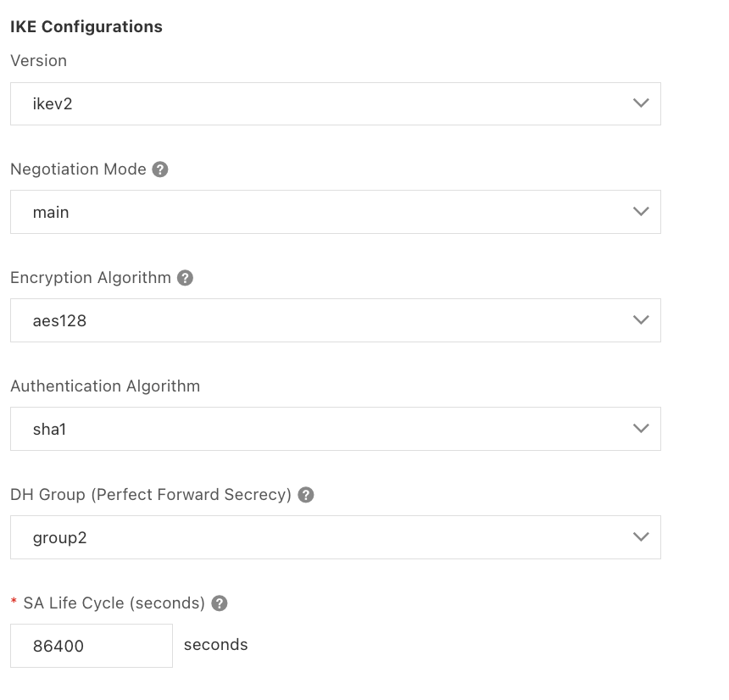Click the Authentication Algorithm label
The image size is (729, 700).
pyautogui.click(x=105, y=386)
